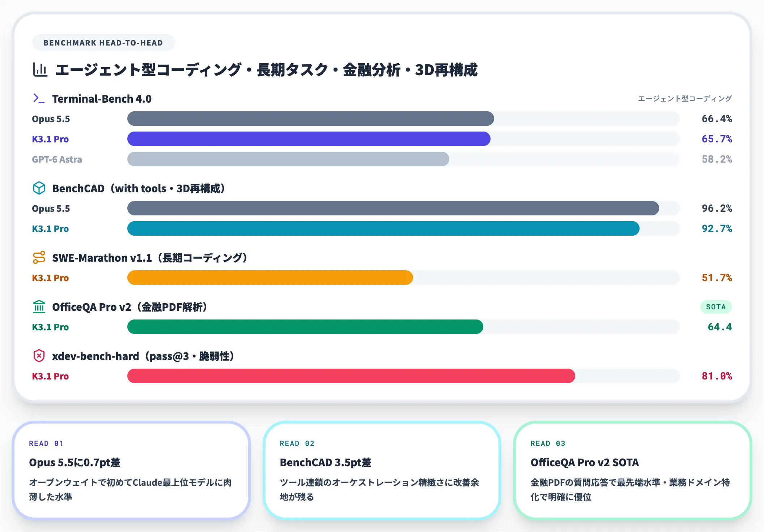Click the 96.2% score value
Viewport: 764px width, 532px height.
pyautogui.click(x=717, y=208)
